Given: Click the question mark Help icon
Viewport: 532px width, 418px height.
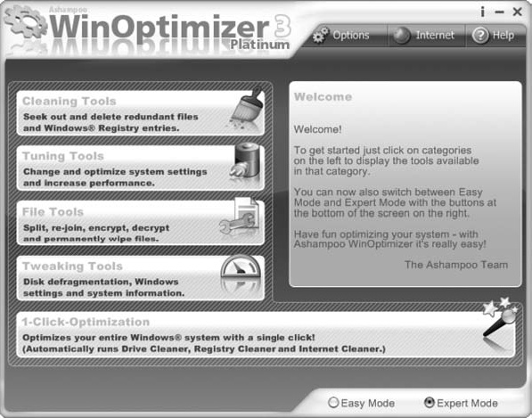Looking at the screenshot, I should pos(480,36).
